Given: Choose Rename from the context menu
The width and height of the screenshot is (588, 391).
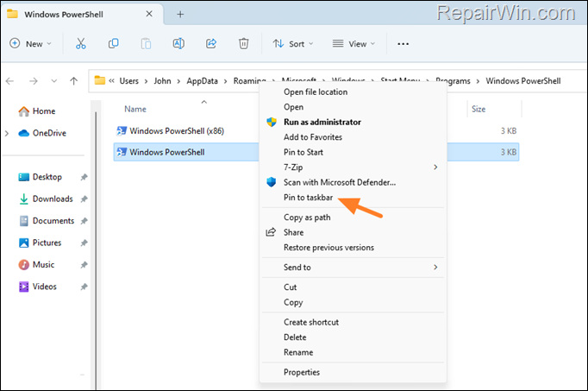Looking at the screenshot, I should point(298,352).
